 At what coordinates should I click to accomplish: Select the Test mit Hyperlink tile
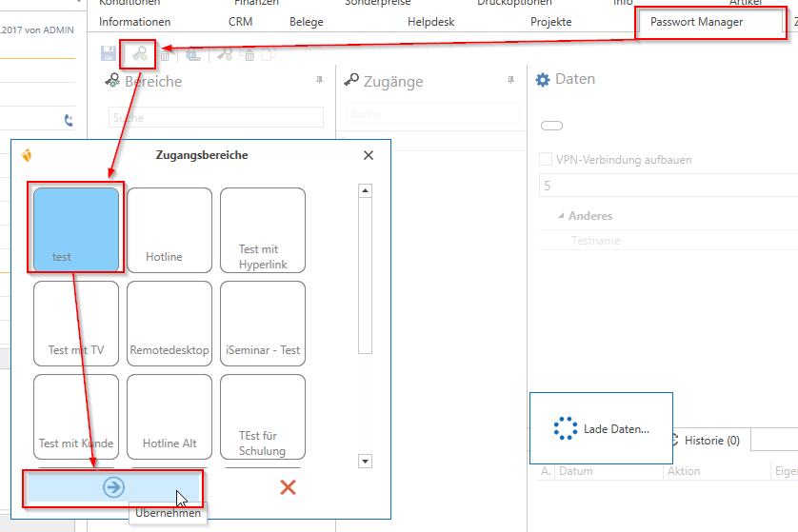[x=263, y=229]
